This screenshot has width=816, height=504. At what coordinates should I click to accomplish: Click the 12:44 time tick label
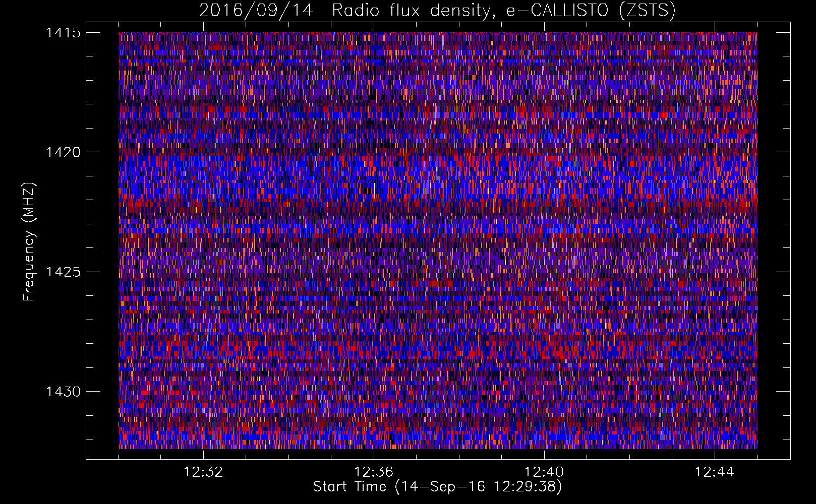tap(715, 472)
